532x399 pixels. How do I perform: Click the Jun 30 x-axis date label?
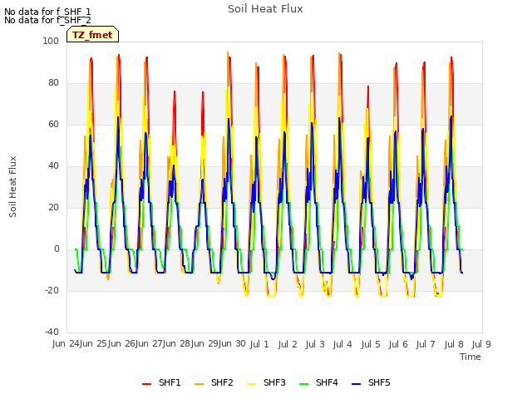coord(233,344)
